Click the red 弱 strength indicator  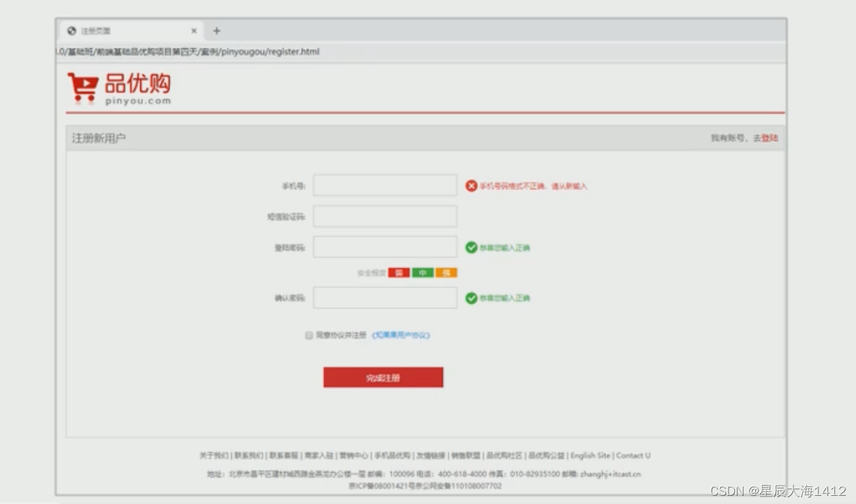(x=399, y=272)
